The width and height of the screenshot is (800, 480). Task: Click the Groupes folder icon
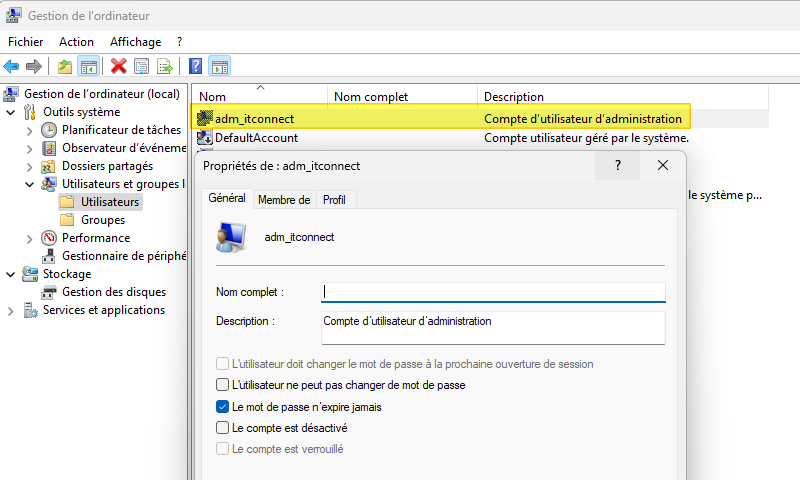67,220
